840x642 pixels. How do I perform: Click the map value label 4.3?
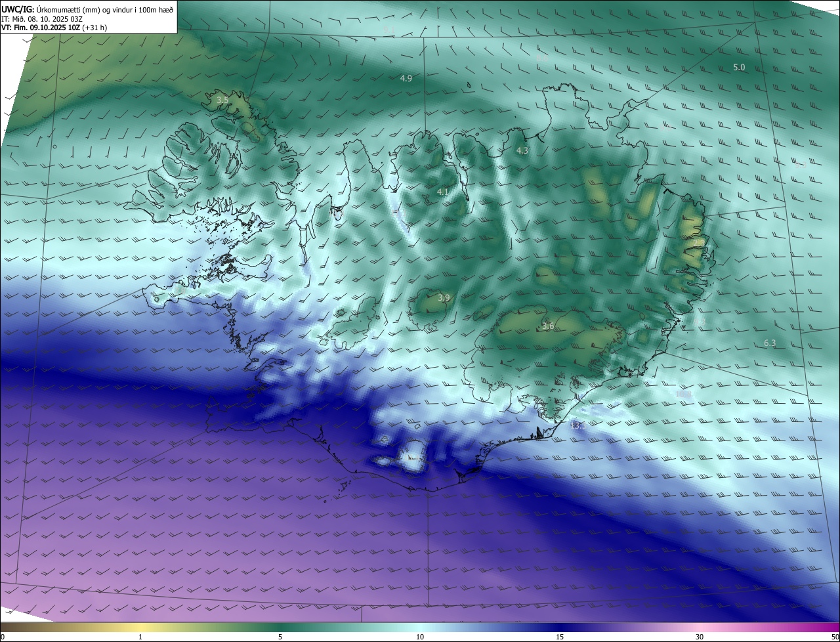[x=522, y=151]
